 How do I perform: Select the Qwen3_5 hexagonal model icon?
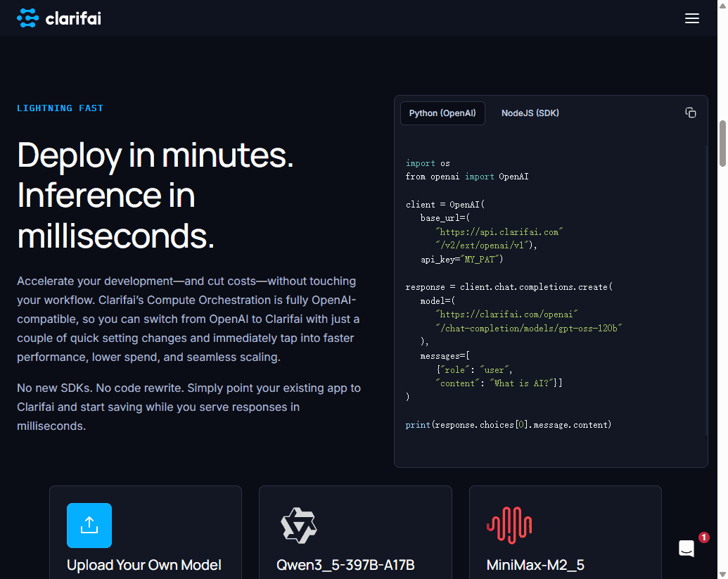(299, 525)
